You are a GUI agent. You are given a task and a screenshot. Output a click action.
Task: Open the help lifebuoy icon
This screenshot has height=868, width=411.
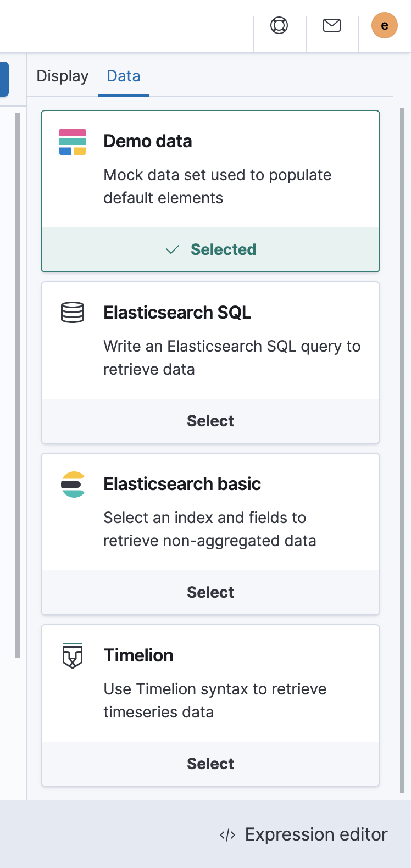click(279, 25)
